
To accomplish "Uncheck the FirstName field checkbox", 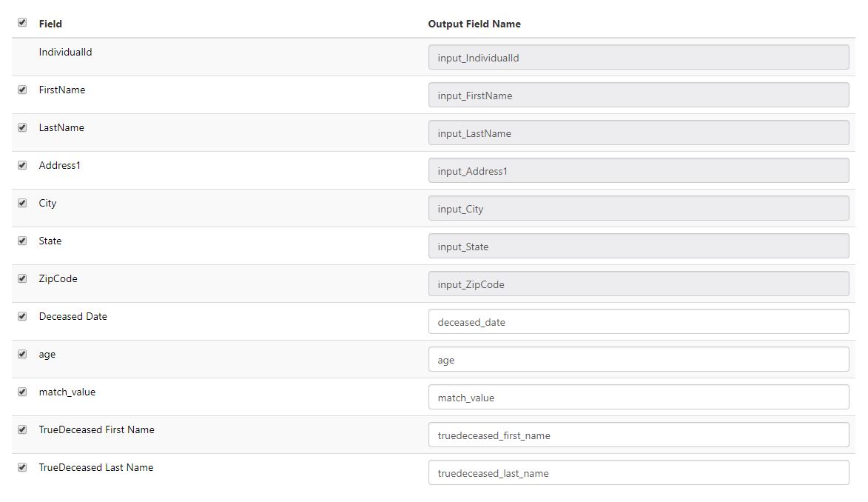I will coord(22,90).
